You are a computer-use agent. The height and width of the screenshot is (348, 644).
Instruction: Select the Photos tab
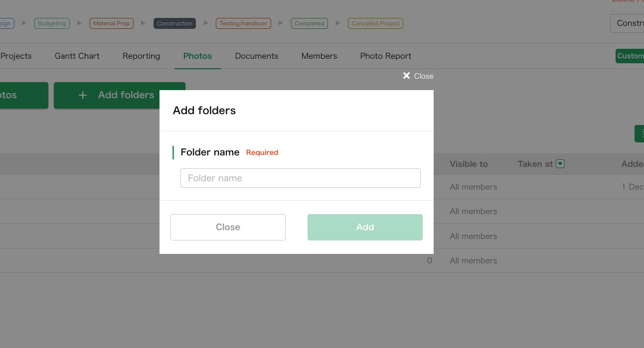[x=197, y=56]
